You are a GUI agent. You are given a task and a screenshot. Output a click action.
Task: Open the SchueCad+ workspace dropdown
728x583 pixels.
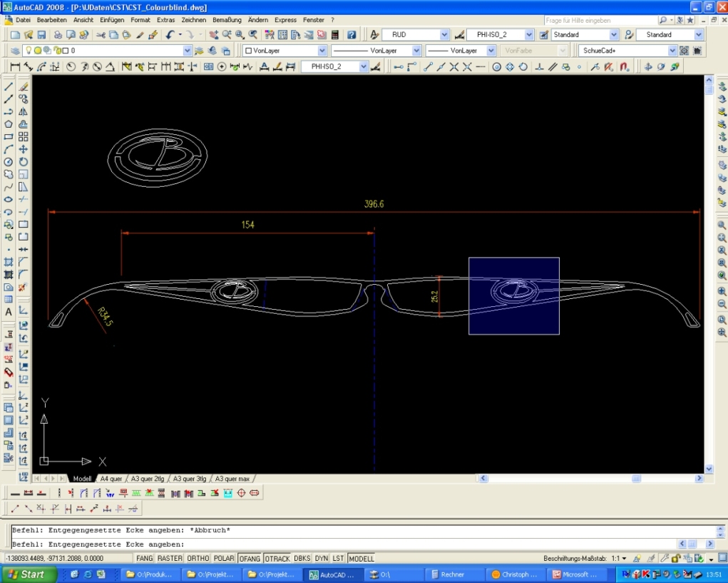point(672,51)
